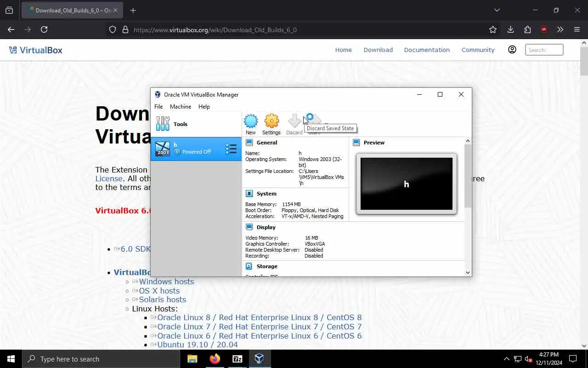The width and height of the screenshot is (588, 368).
Task: Click the Storage section disk icon
Action: [x=249, y=266]
